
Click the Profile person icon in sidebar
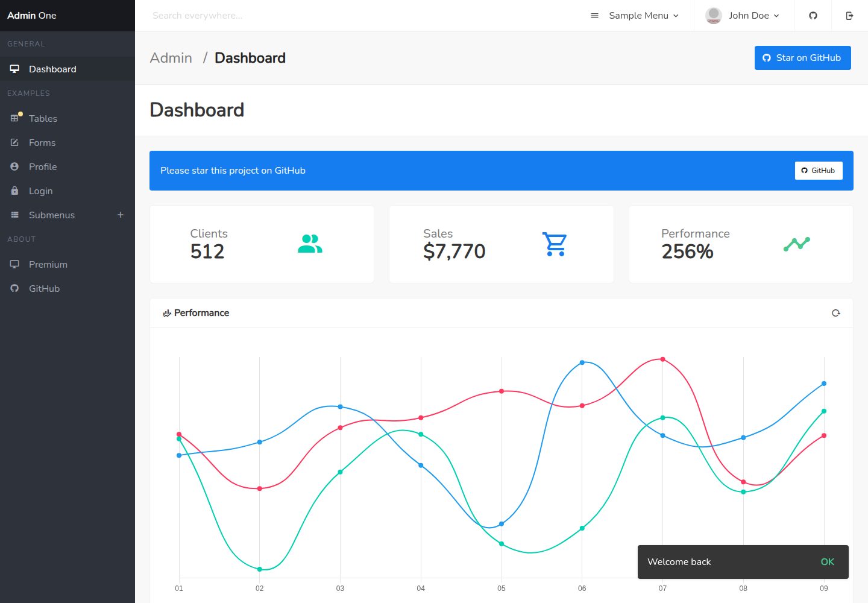tap(14, 166)
